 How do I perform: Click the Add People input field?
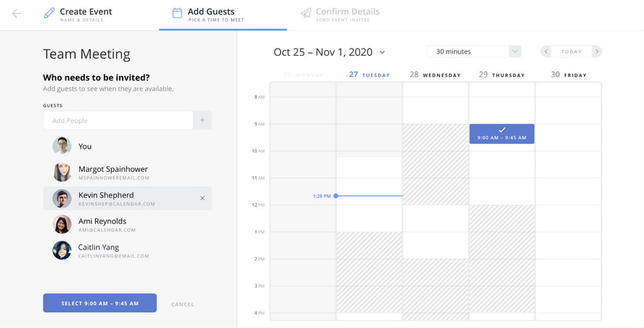point(118,120)
